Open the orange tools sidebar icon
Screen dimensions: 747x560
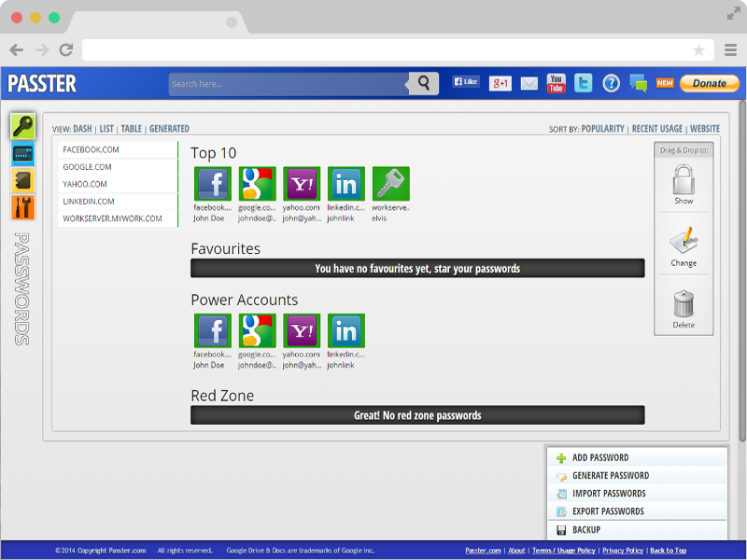pos(22,207)
